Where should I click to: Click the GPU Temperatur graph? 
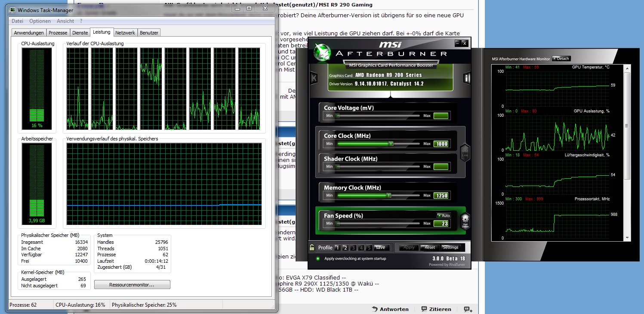click(x=558, y=88)
